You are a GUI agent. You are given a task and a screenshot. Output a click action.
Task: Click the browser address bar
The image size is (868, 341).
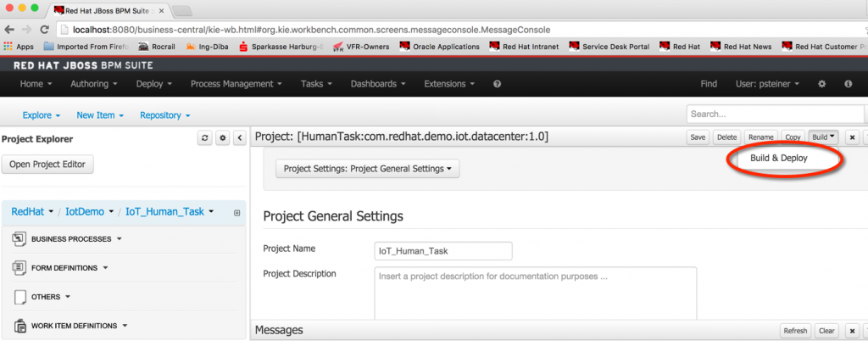pyautogui.click(x=459, y=30)
